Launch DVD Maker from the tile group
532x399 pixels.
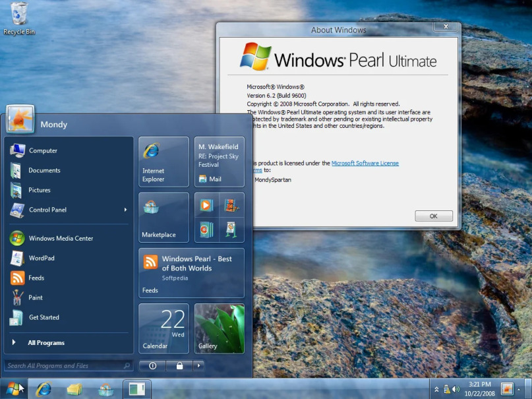(x=206, y=230)
